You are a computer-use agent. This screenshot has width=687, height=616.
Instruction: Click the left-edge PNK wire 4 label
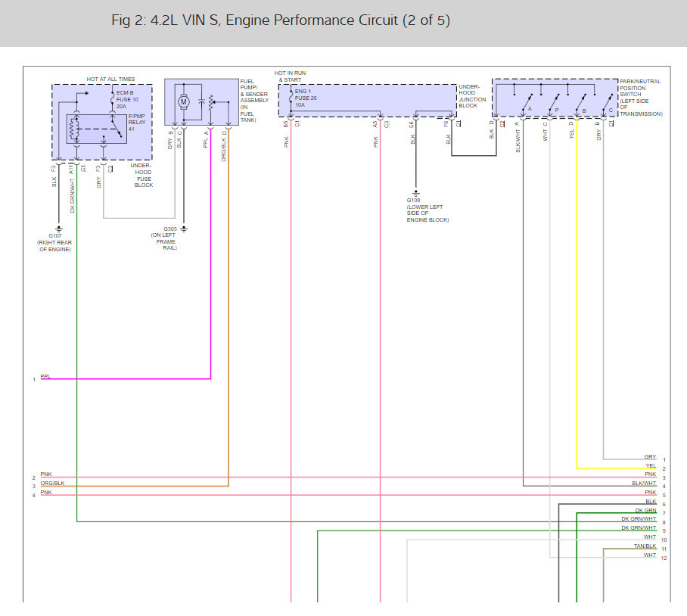pos(46,493)
